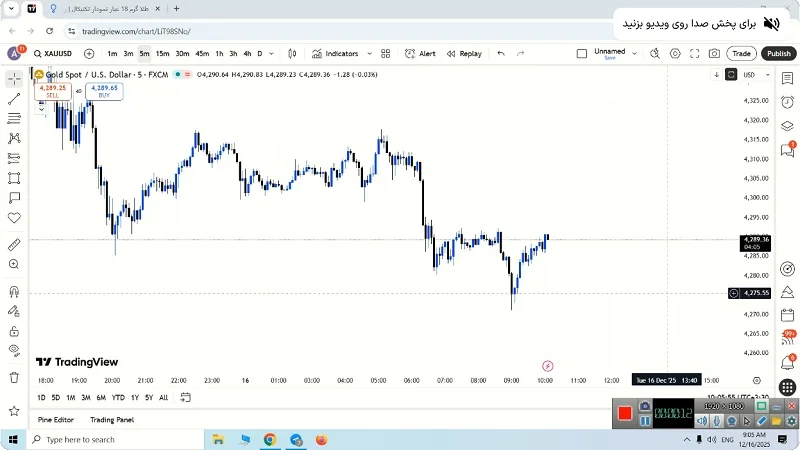The height and width of the screenshot is (450, 800).
Task: Click the trash bin remove objects icon
Action: tap(14, 377)
